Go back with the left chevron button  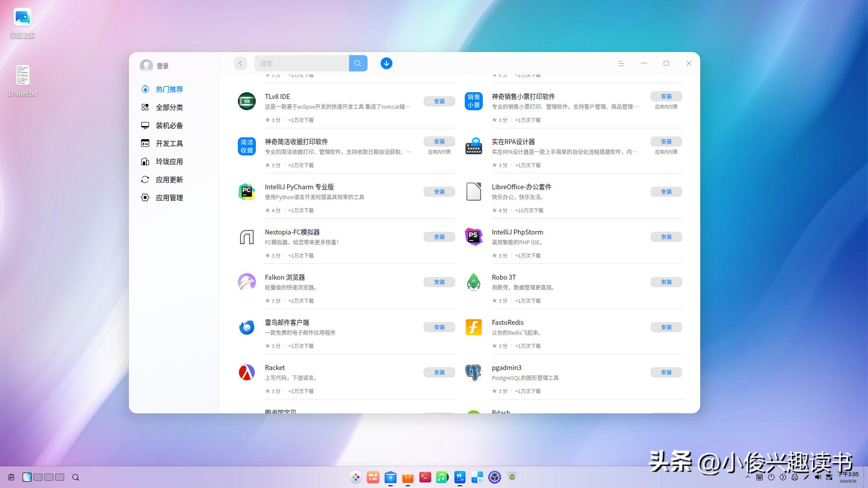[x=241, y=63]
